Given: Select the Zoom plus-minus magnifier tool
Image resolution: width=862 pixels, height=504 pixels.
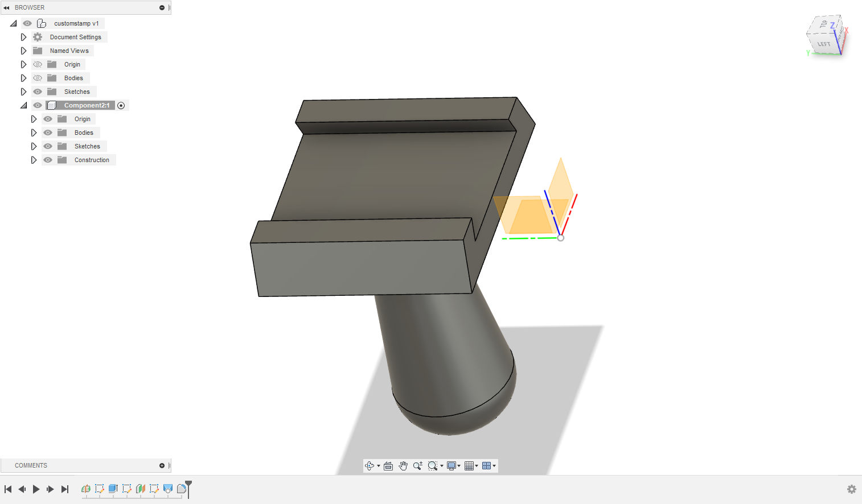Looking at the screenshot, I should 418,466.
